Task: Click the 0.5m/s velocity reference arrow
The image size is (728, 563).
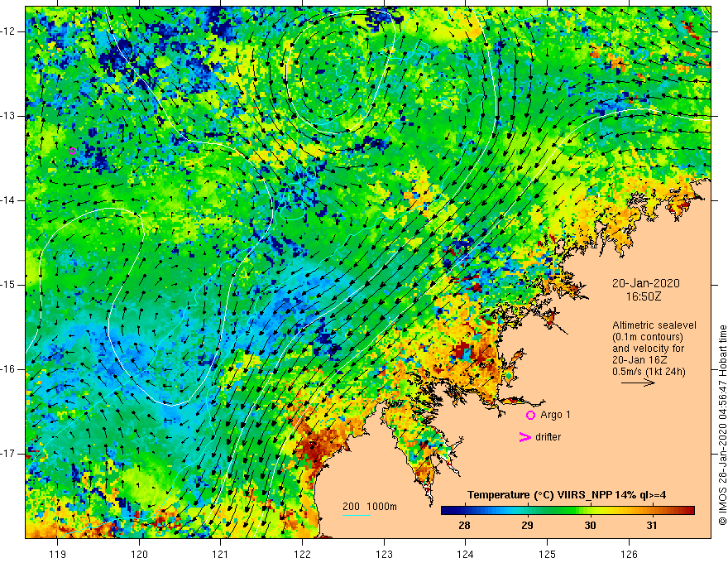Action: pos(638,383)
